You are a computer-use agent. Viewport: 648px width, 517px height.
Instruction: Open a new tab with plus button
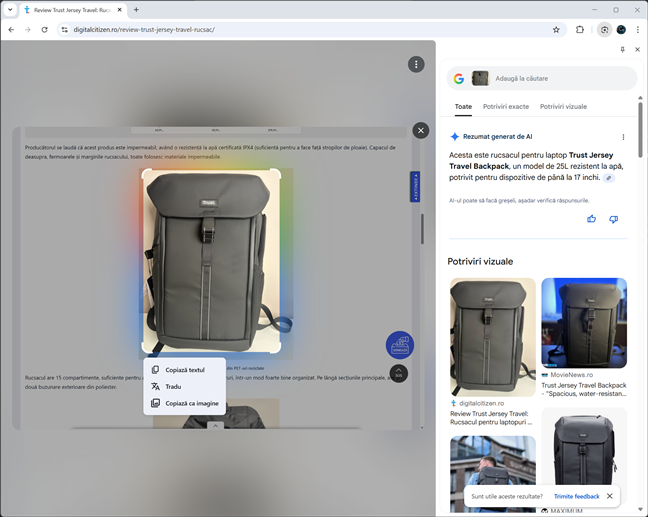[136, 10]
